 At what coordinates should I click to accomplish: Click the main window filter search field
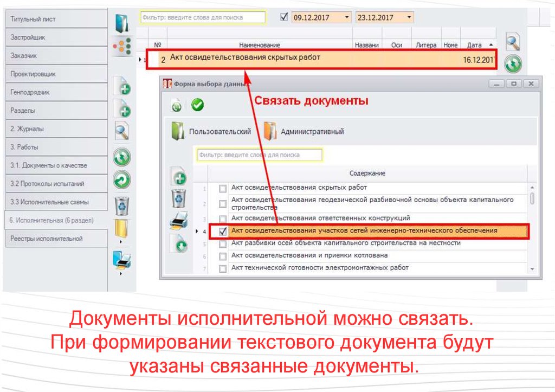point(203,17)
